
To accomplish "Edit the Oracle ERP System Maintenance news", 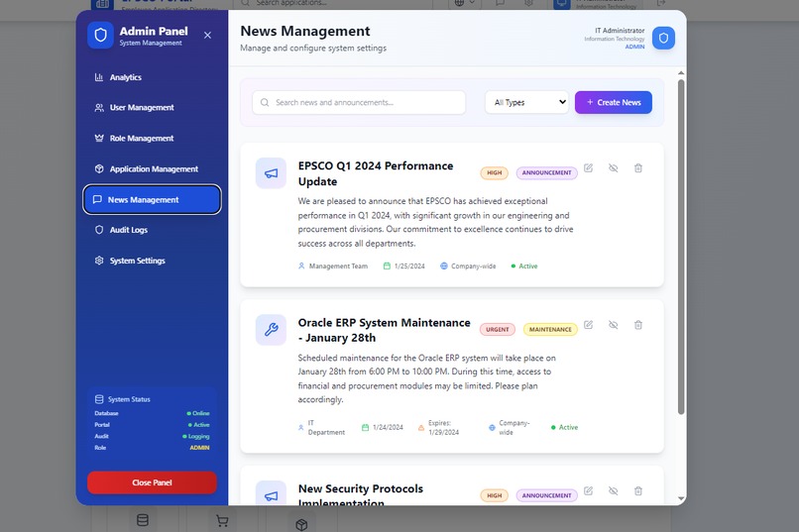I will [x=588, y=325].
